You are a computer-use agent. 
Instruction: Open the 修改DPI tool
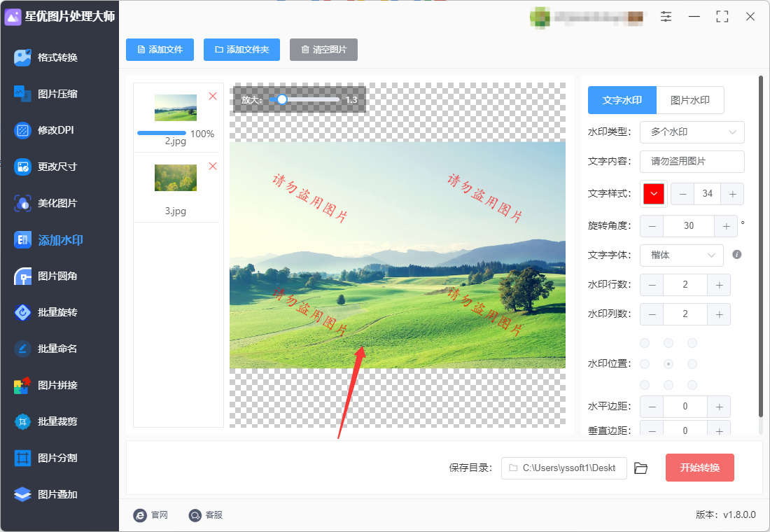[x=44, y=130]
